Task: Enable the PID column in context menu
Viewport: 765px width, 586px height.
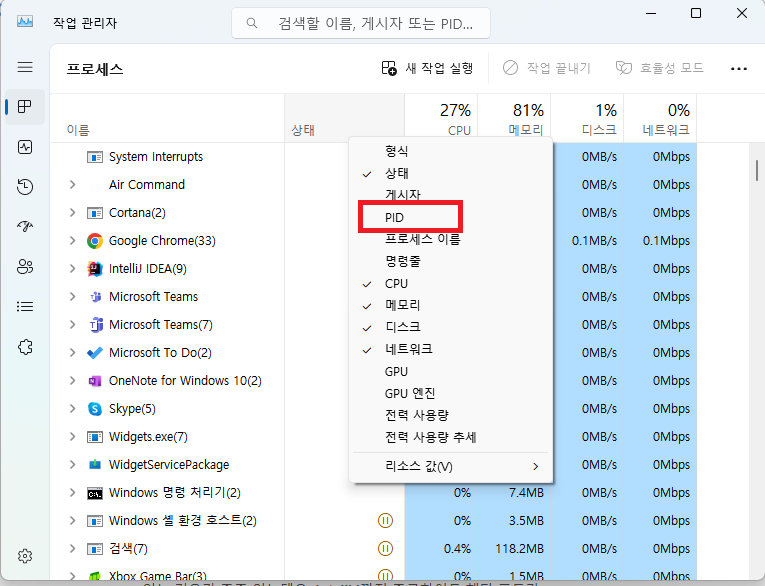Action: (451, 218)
